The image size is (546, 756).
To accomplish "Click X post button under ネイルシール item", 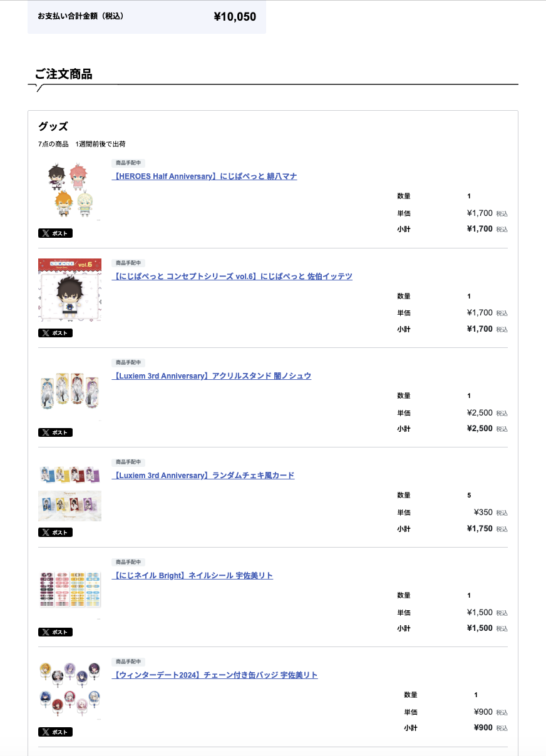I will coord(55,632).
